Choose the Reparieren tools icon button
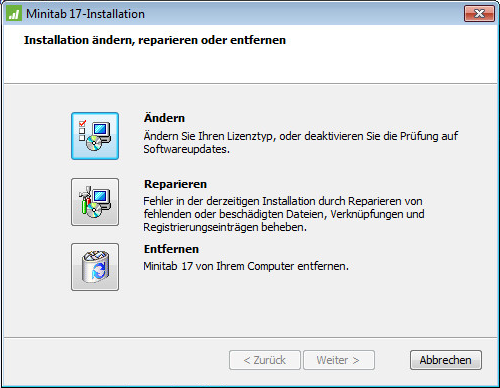The image size is (500, 388). pyautogui.click(x=95, y=202)
